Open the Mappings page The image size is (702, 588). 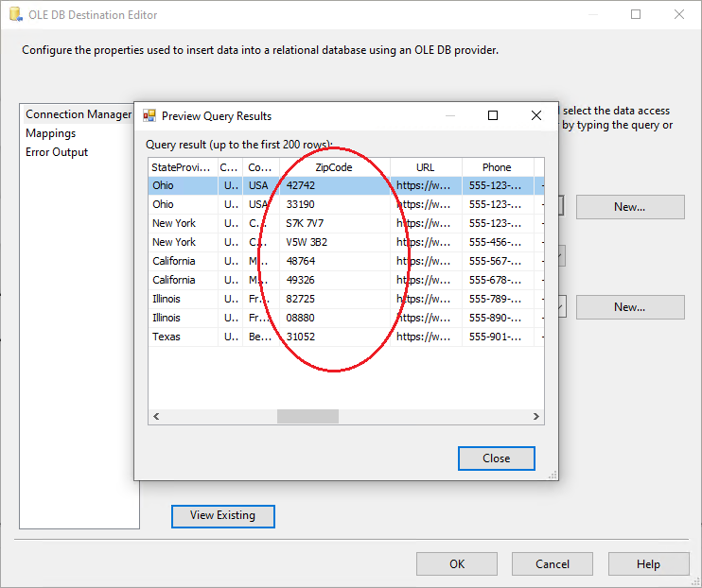click(x=51, y=133)
